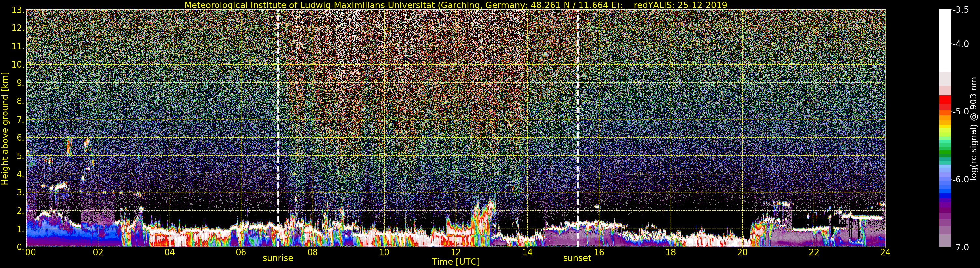The width and height of the screenshot is (980, 268).
Task: Click the '10.' height axis tick label
Action: tap(18, 65)
